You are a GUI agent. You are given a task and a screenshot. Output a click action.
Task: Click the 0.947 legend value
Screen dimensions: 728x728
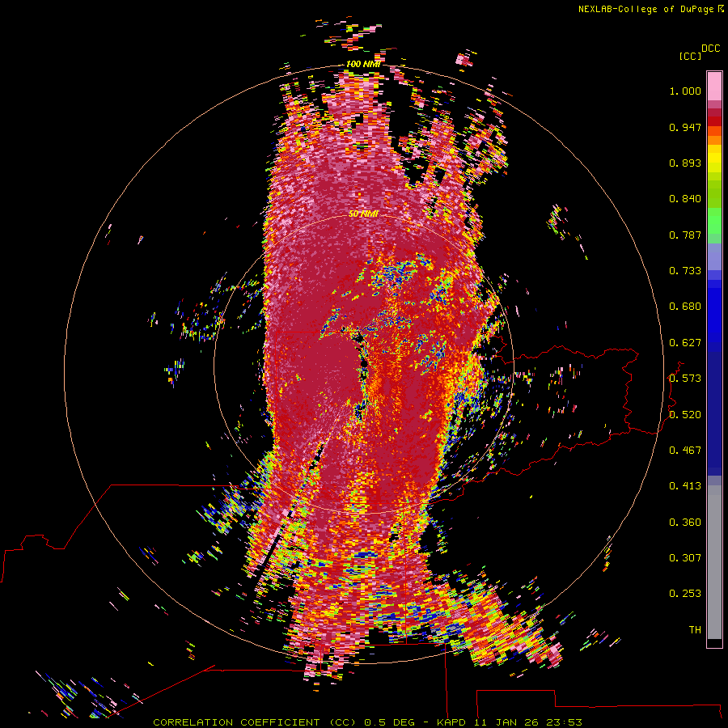(685, 128)
